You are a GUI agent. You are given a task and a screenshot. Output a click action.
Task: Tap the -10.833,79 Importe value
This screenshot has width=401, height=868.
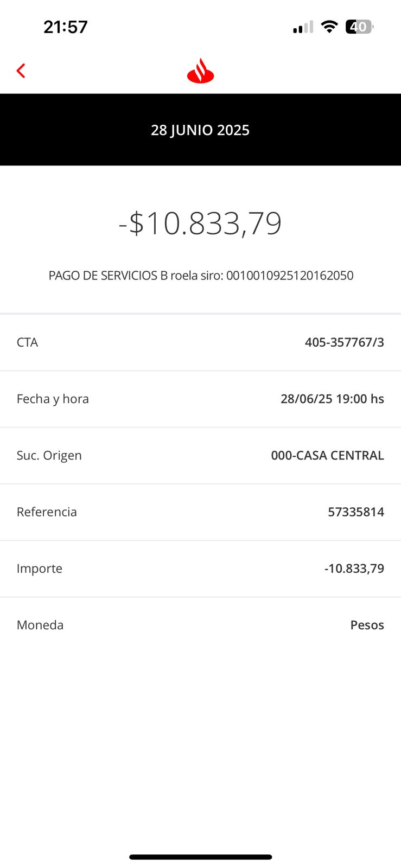[354, 568]
